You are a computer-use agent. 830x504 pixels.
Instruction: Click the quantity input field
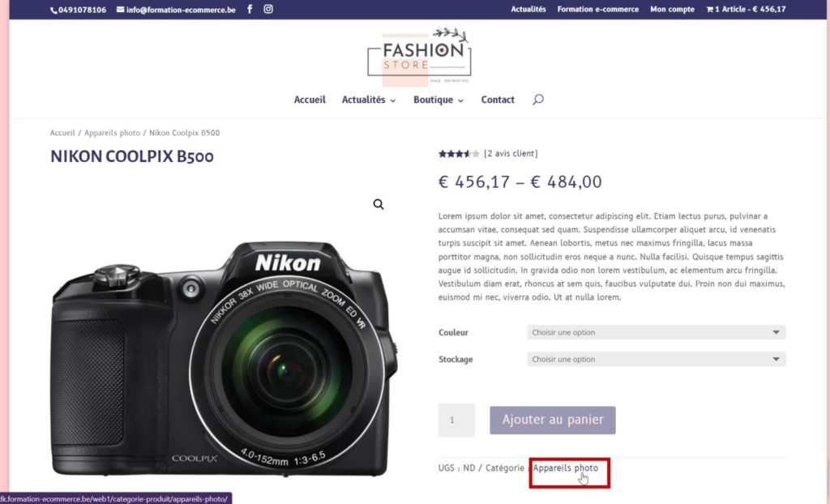456,420
